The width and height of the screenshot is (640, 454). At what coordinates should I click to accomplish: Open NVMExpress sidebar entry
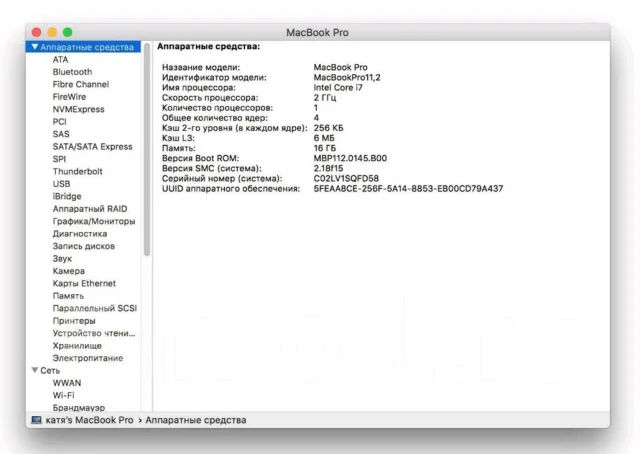pyautogui.click(x=78, y=109)
